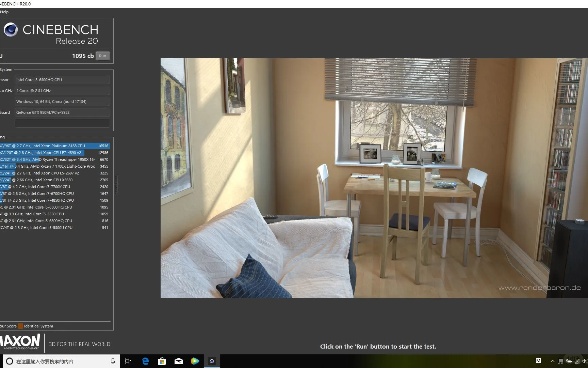Select the Intel Core i5-5300U ranking row

[x=55, y=228]
